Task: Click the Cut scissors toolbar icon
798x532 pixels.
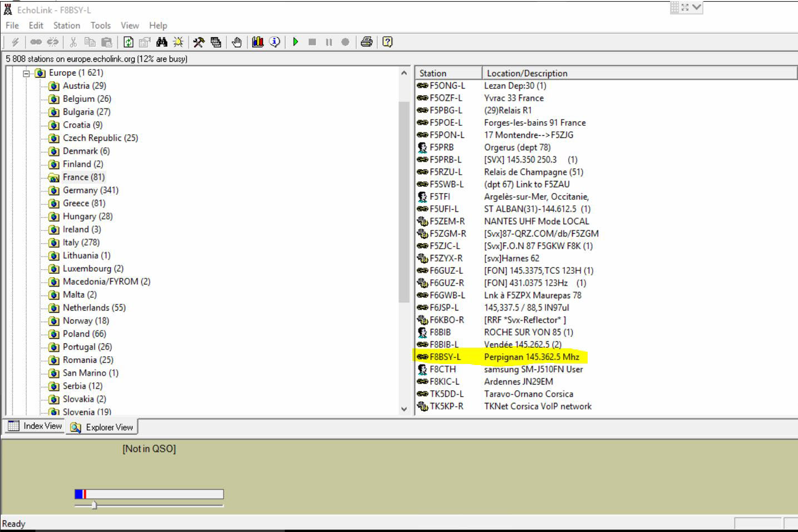Action: coord(73,42)
